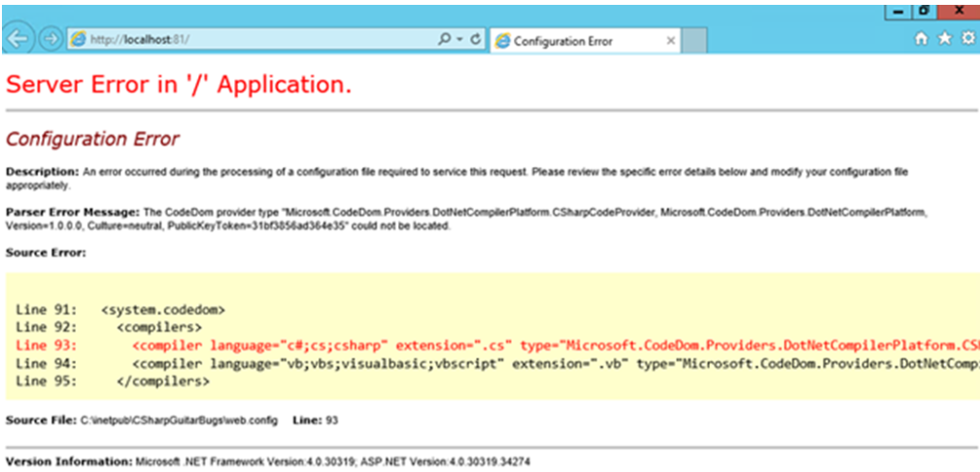Expand the address bar autocomplete dropdown arrow
980x472 pixels.
pos(457,40)
